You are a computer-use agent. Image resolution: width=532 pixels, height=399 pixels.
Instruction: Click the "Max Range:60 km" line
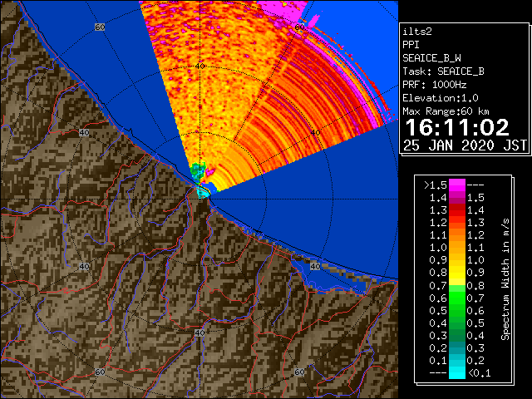tap(446, 111)
